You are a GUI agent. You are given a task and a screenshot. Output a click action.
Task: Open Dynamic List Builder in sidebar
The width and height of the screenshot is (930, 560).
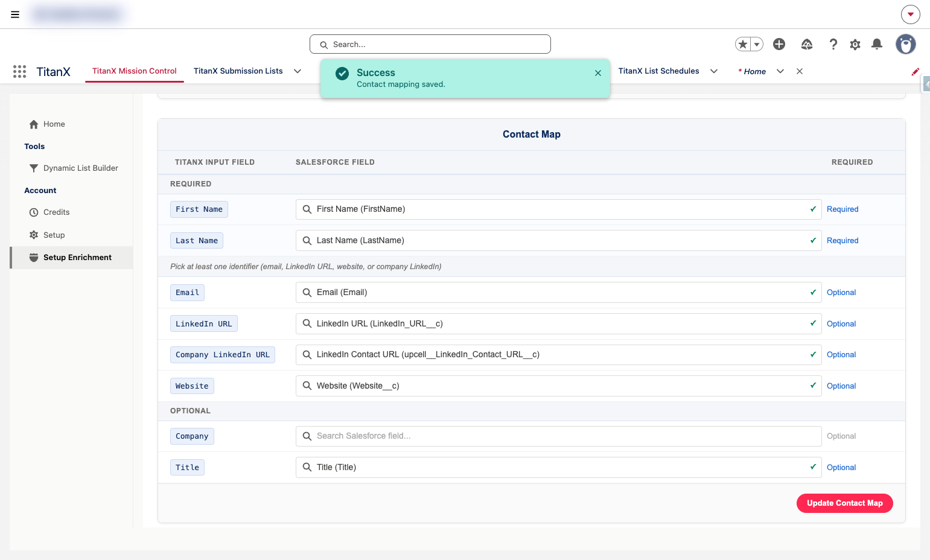click(x=74, y=168)
